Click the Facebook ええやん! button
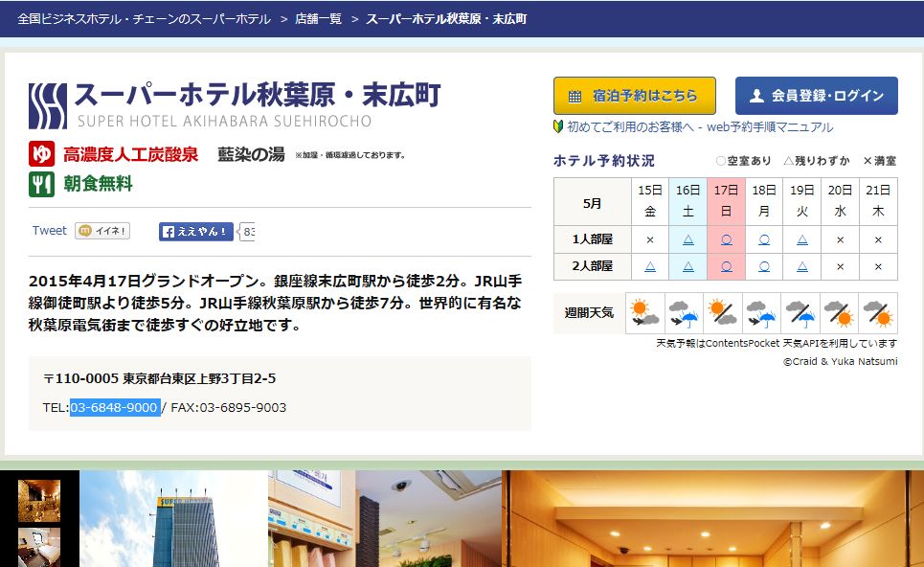 click(195, 232)
